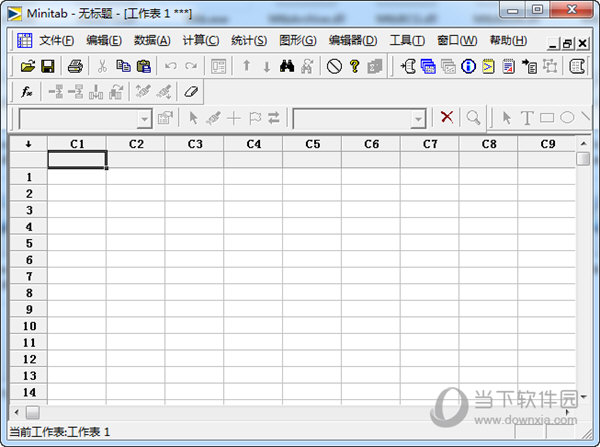The height and width of the screenshot is (447, 600).
Task: Click the horizontal scrollbar thumb
Action: (x=33, y=413)
